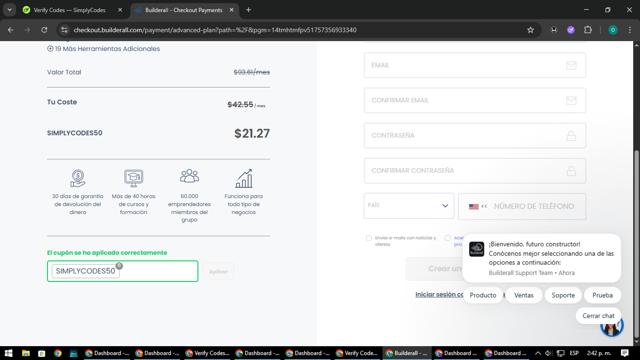
Task: Focus the Contraseña password field
Action: [475, 136]
